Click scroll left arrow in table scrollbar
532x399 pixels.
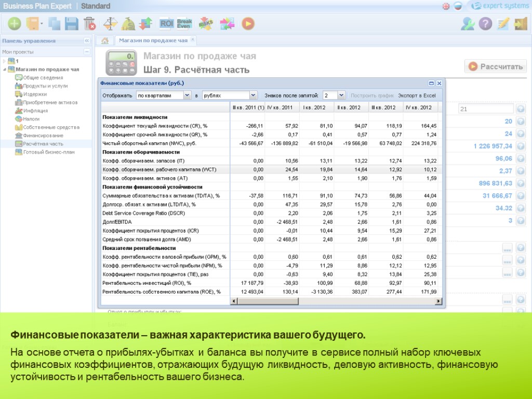[234, 301]
